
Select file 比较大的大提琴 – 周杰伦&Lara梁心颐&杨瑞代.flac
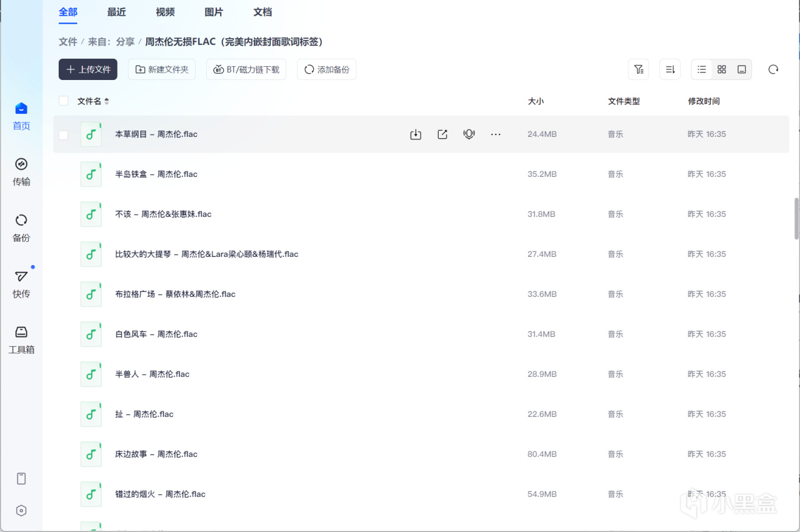[207, 254]
